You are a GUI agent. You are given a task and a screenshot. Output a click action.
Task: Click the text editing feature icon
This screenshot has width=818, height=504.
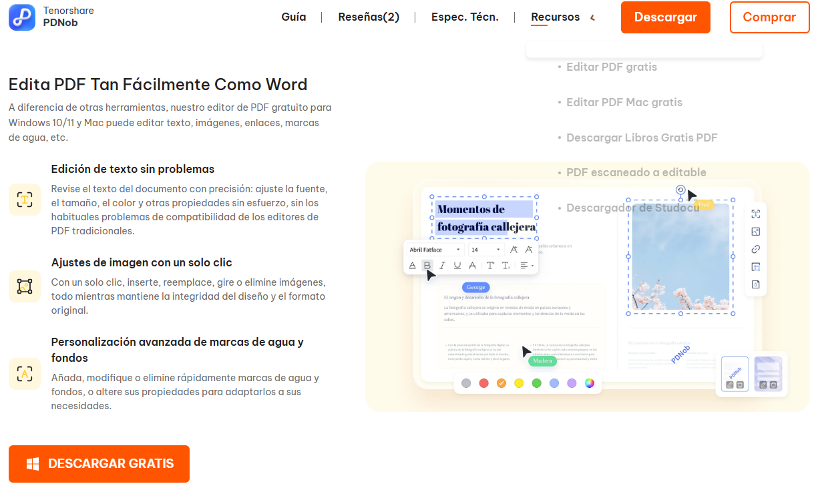(25, 200)
